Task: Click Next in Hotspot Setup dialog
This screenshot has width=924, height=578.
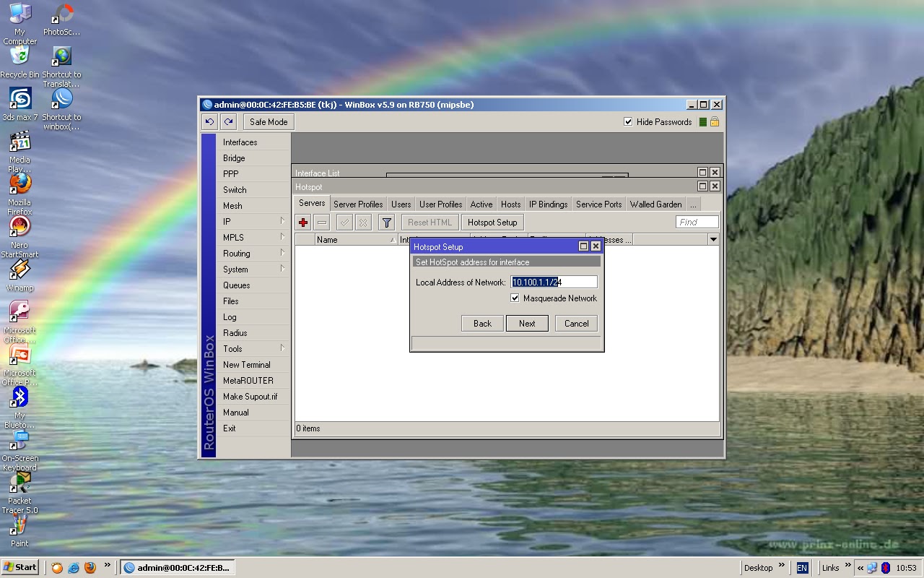Action: (527, 324)
